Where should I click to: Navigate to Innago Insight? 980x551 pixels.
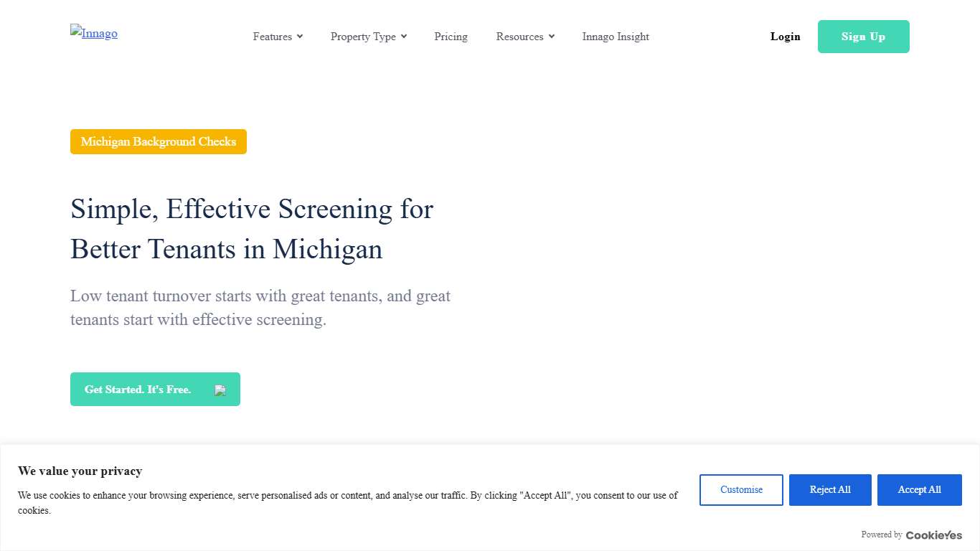click(x=615, y=36)
